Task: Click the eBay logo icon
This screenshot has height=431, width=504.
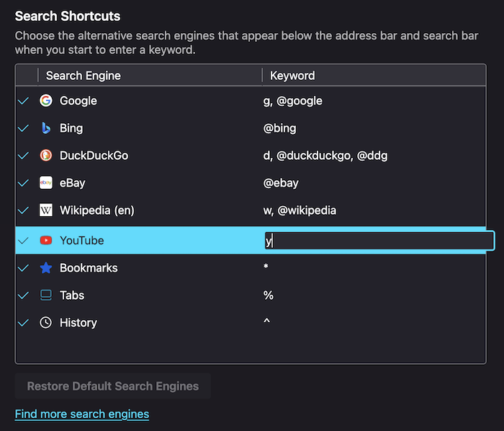Action: [x=46, y=182]
